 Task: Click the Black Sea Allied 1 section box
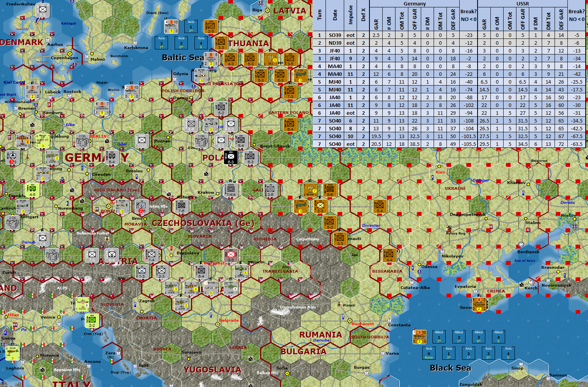[439, 337]
